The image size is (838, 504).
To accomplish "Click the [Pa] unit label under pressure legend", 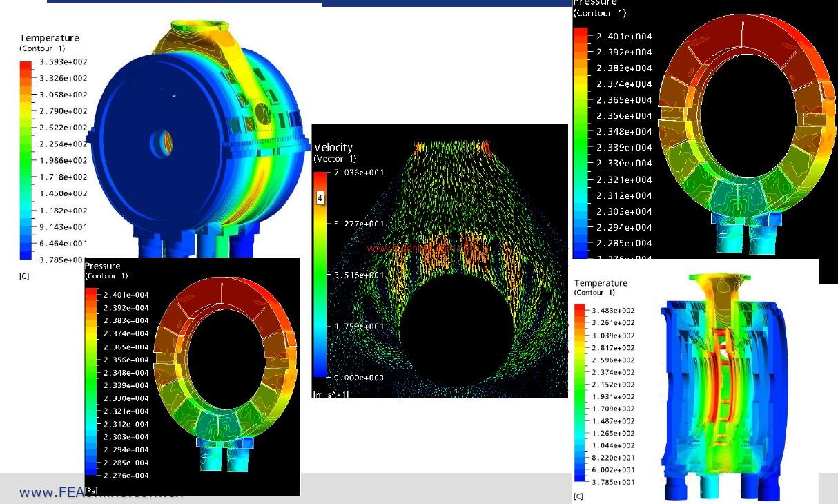I will [x=92, y=490].
